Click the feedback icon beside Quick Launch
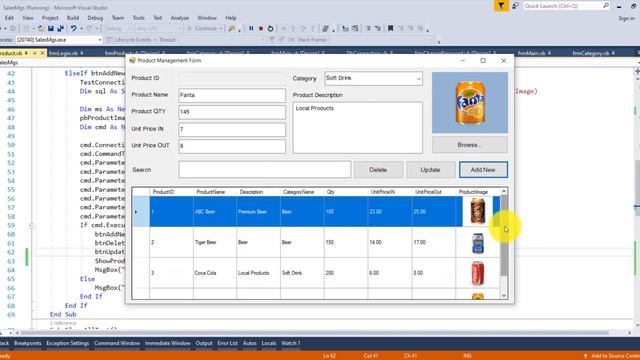This screenshot has height=360, width=640. (516, 6)
